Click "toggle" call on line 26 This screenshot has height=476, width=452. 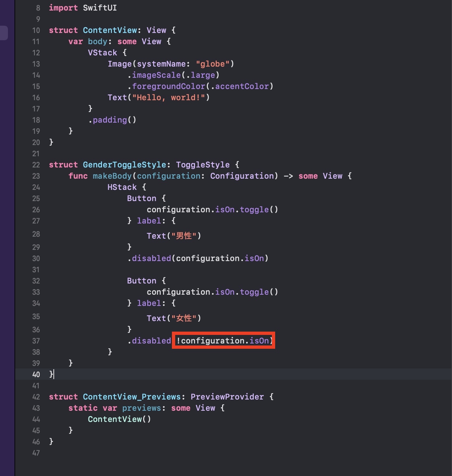254,210
